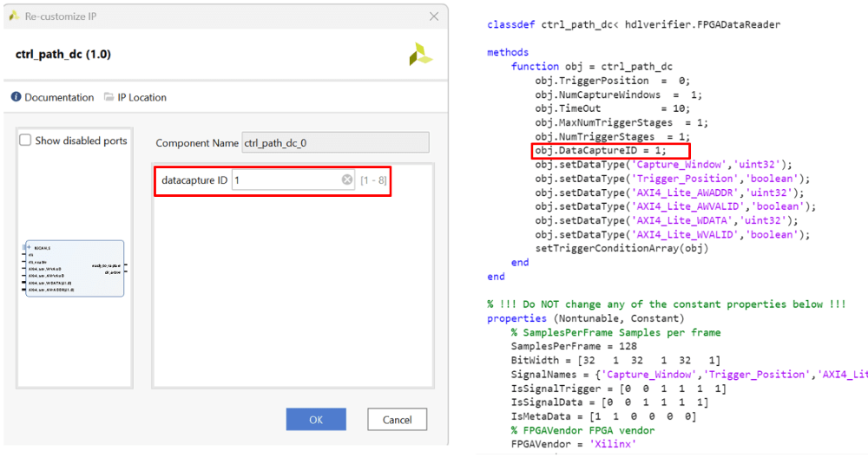The width and height of the screenshot is (868, 464).
Task: Click the 'properties (Nontunable, Constant)' line
Action: point(586,318)
